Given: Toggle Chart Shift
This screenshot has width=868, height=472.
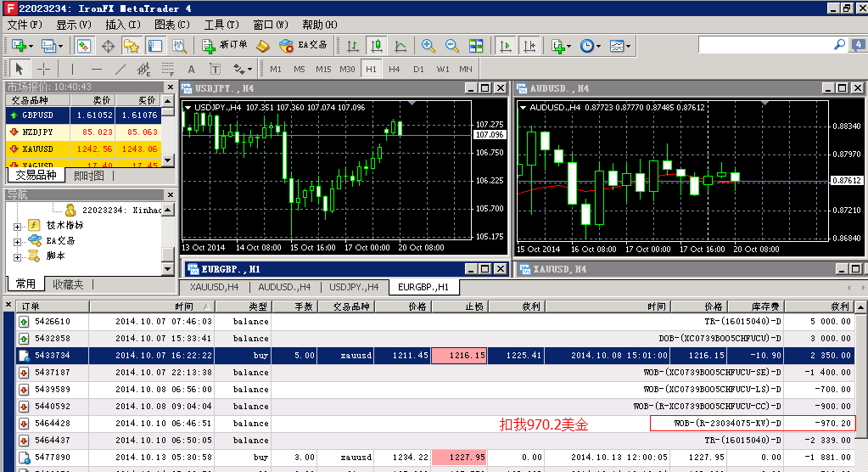Looking at the screenshot, I should 529,46.
